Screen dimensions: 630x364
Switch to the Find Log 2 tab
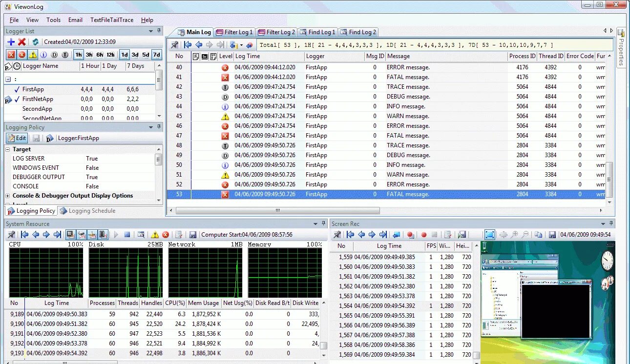[357, 32]
